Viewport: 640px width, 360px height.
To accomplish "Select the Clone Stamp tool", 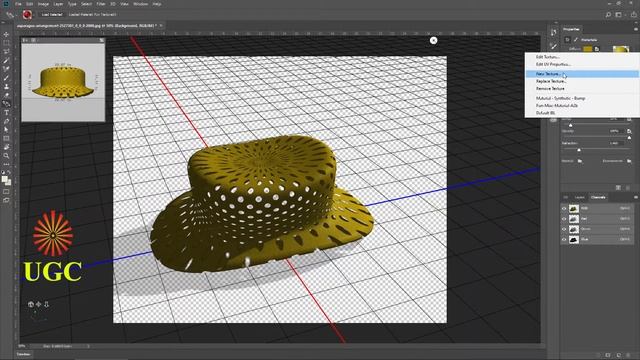I will coord(6,87).
